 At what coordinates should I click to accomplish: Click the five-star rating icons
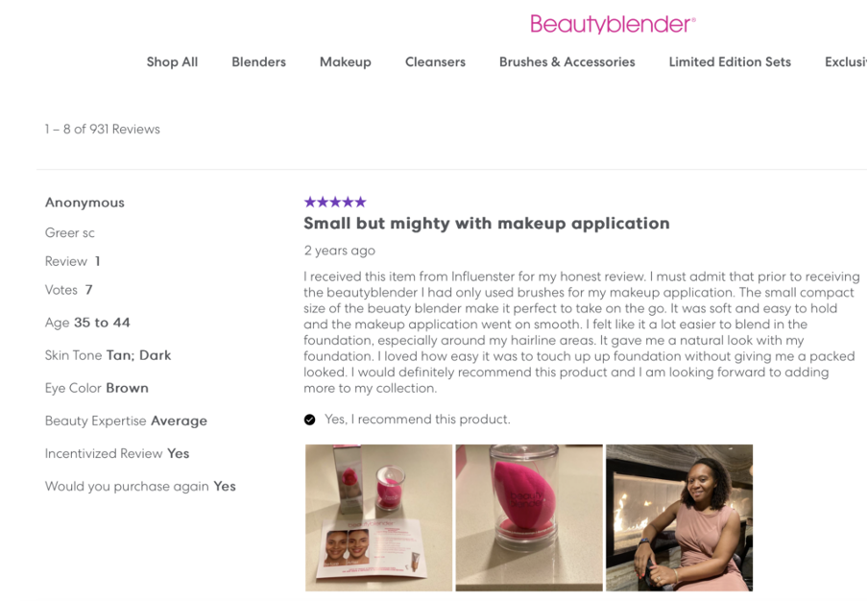coord(335,202)
